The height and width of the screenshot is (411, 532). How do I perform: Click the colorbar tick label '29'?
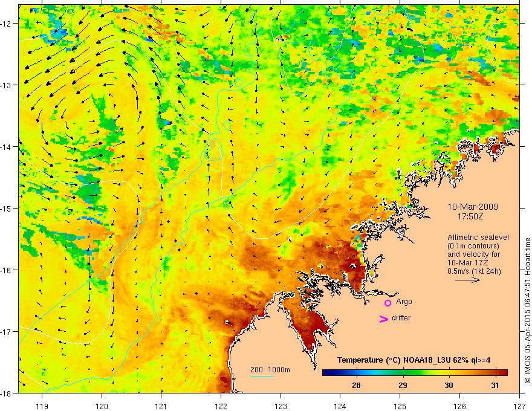click(403, 385)
